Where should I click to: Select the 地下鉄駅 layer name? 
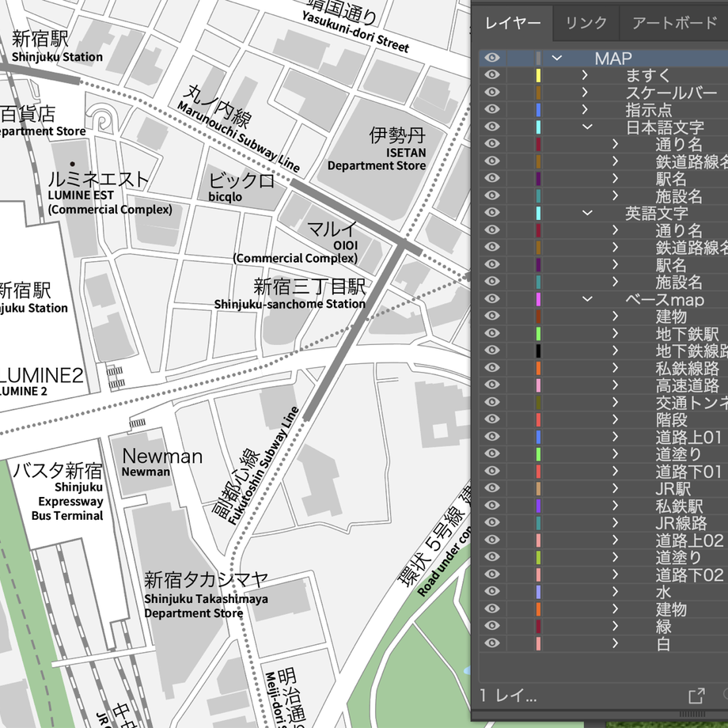(x=687, y=333)
